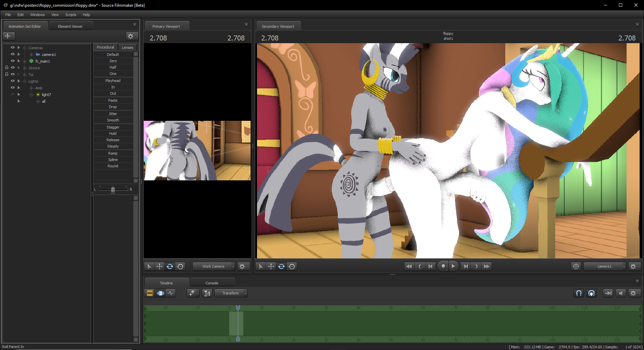This screenshot has width=644, height=350.
Task: Open the timeline settings gear icon
Action: click(x=633, y=293)
